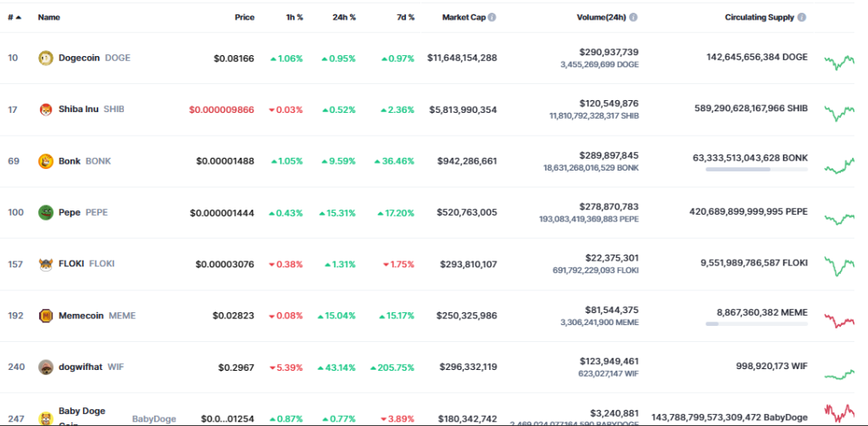Click the Memecoin logo icon
868x426 pixels.
click(46, 316)
